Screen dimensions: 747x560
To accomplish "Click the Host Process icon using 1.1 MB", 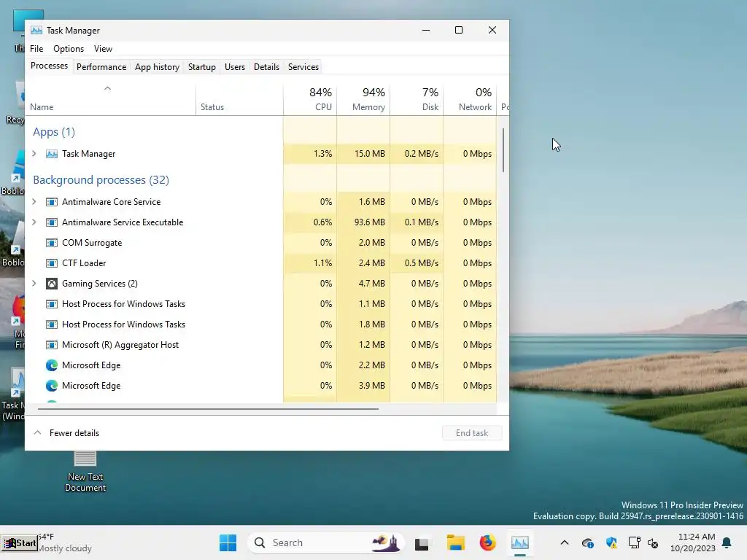I will point(52,304).
